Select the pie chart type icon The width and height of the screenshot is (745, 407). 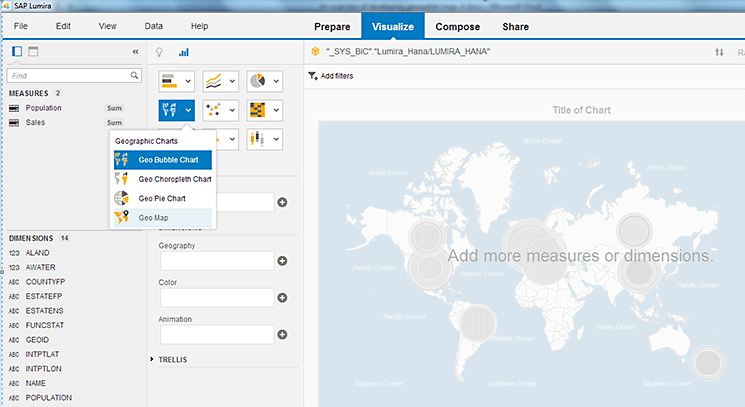[x=258, y=81]
